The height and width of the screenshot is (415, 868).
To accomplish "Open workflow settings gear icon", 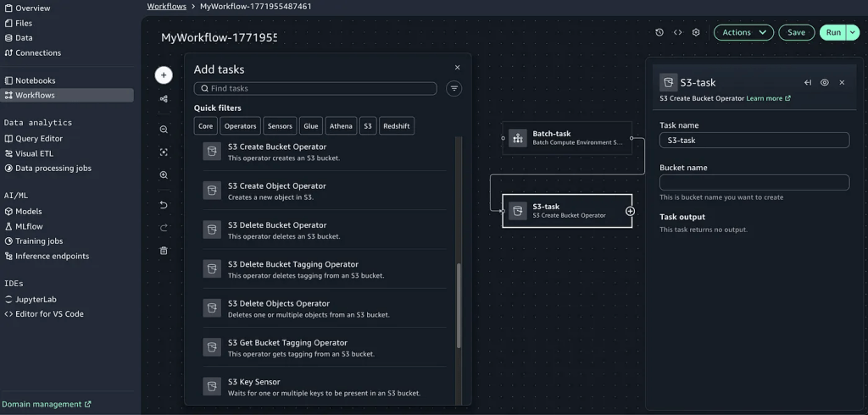I will pos(696,32).
